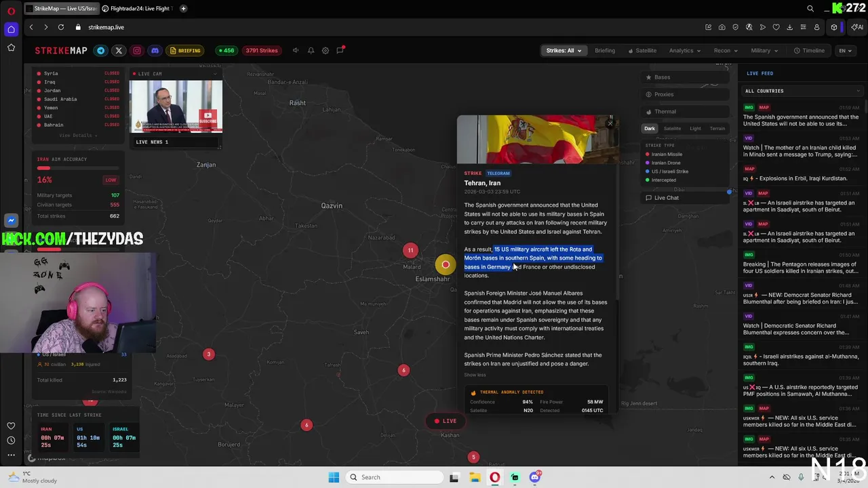Expand the Analytics dropdown menu

click(684, 51)
